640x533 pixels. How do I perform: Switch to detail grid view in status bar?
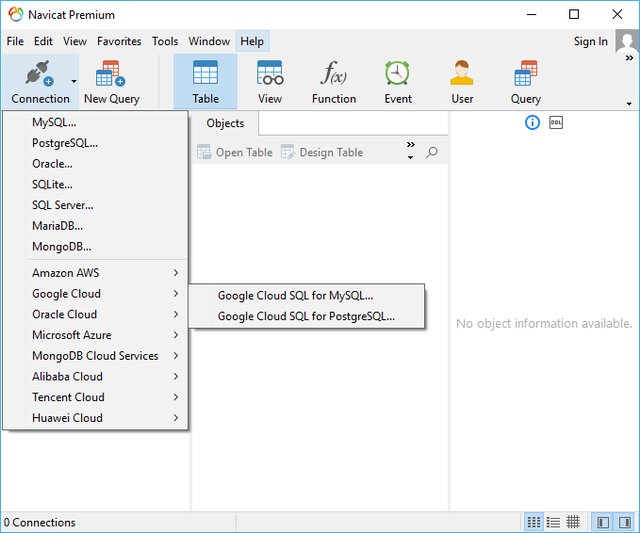(573, 522)
